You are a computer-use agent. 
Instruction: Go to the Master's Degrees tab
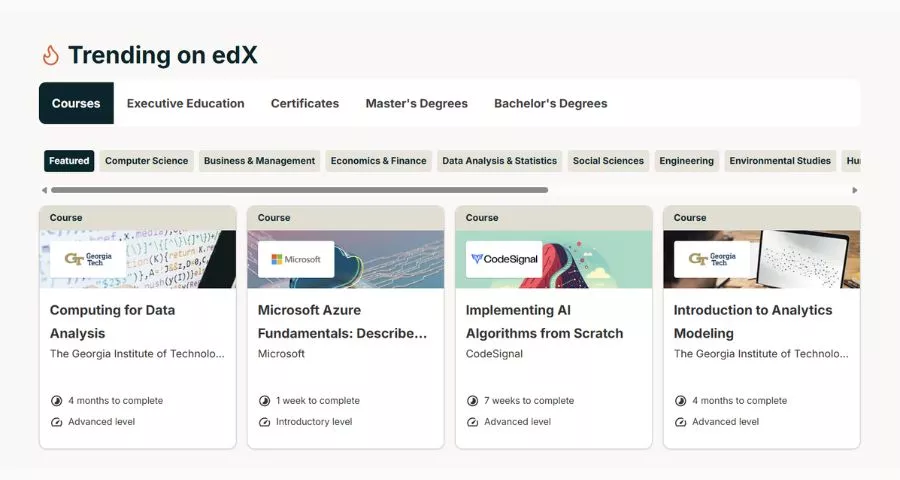coord(417,103)
